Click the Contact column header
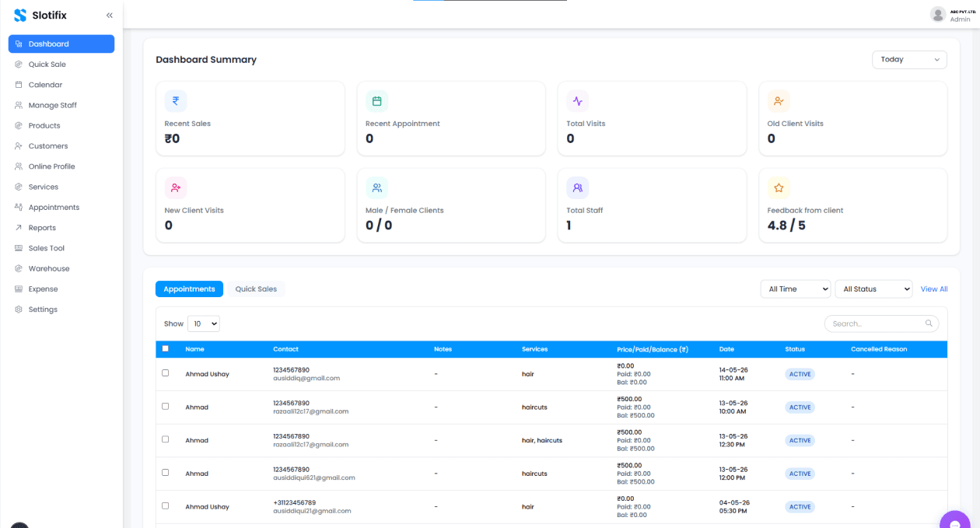980x528 pixels. pyautogui.click(x=285, y=349)
